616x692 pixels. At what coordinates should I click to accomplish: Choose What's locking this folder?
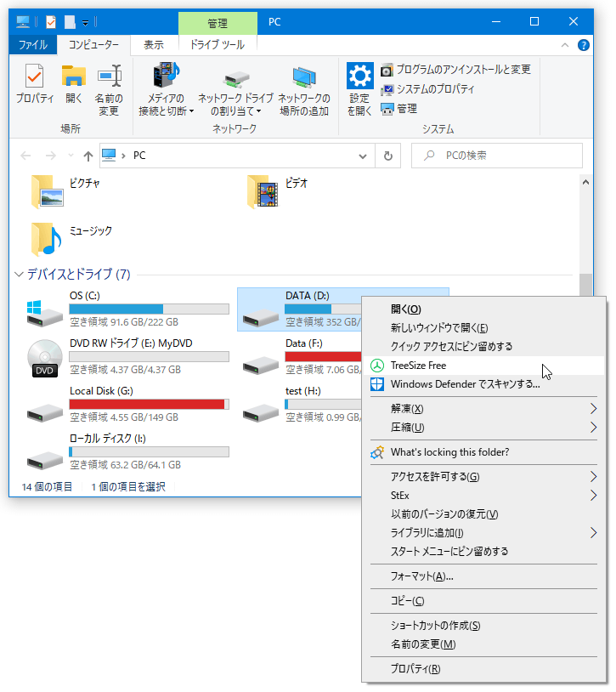click(x=483, y=452)
